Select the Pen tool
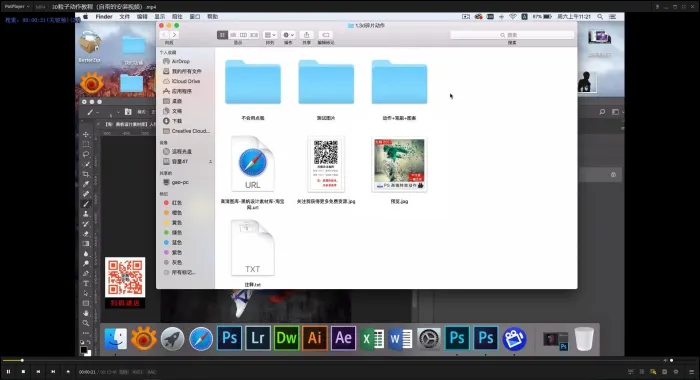The height and width of the screenshot is (380, 700). tap(86, 273)
